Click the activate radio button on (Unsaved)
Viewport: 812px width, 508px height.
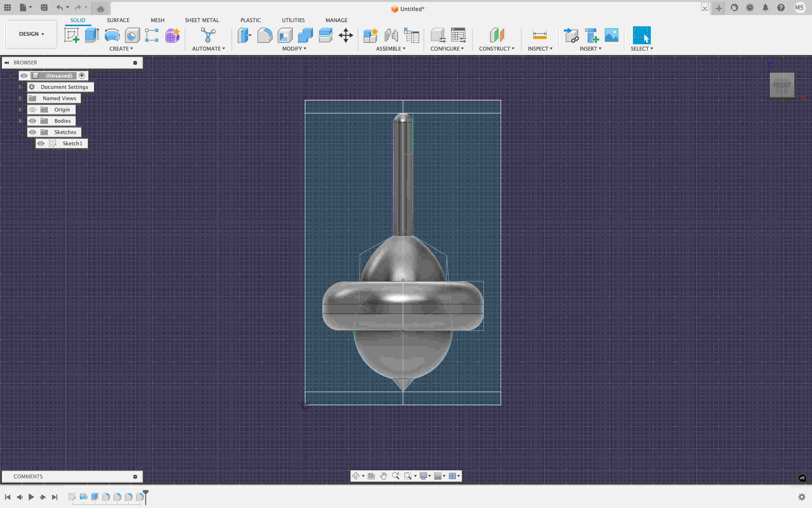pyautogui.click(x=82, y=75)
